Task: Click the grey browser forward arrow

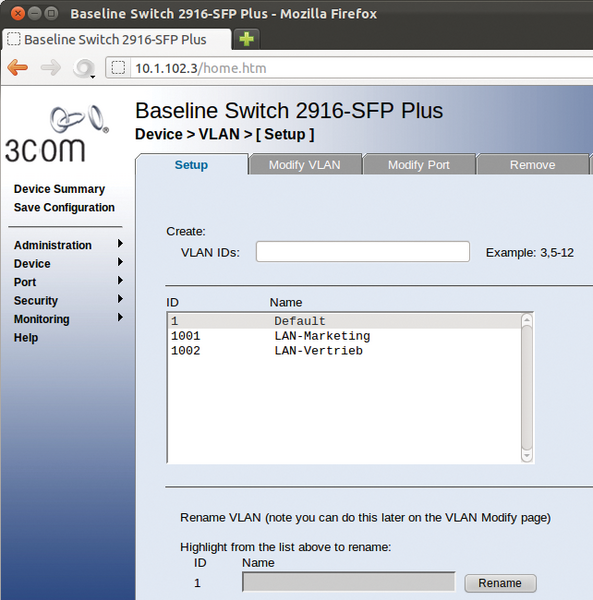Action: click(x=51, y=68)
